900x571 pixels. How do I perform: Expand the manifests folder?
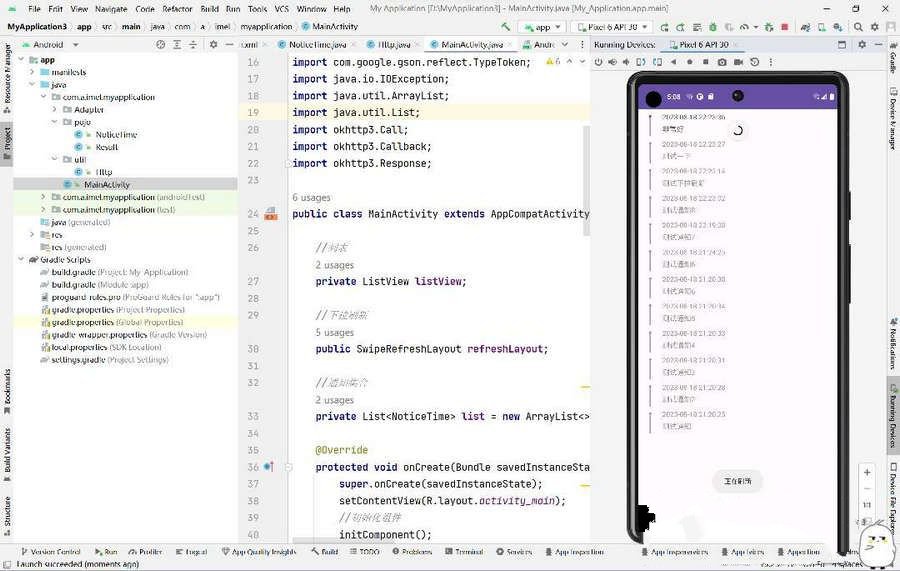[x=33, y=72]
